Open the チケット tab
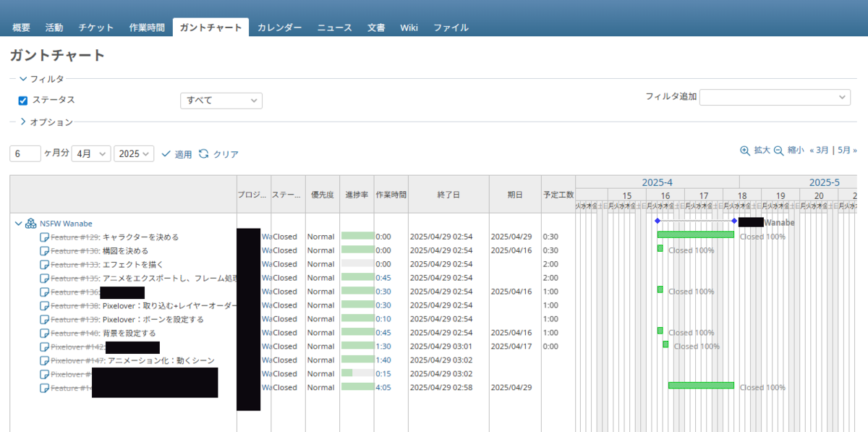The height and width of the screenshot is (432, 868). [x=96, y=27]
